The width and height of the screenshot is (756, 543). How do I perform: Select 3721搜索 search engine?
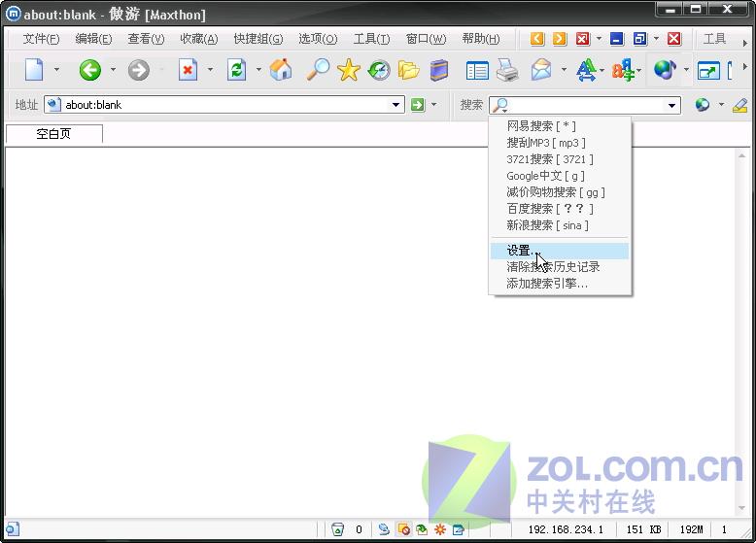pos(560,159)
